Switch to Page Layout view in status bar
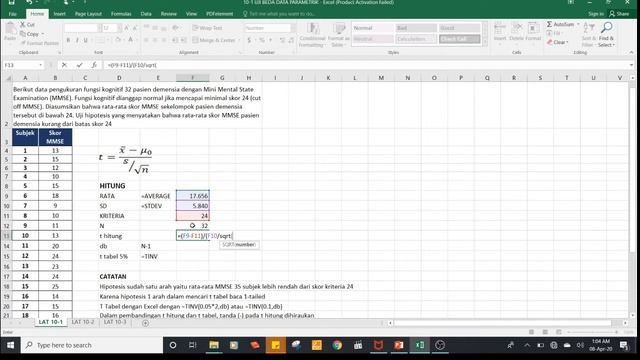 [545, 332]
